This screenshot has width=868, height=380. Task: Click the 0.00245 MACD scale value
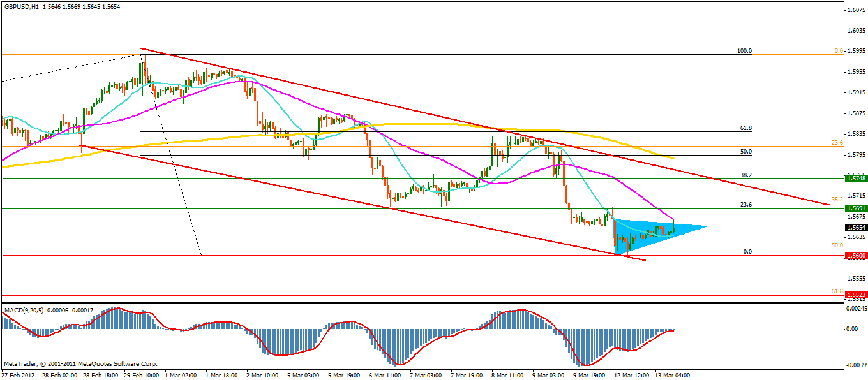(856, 309)
